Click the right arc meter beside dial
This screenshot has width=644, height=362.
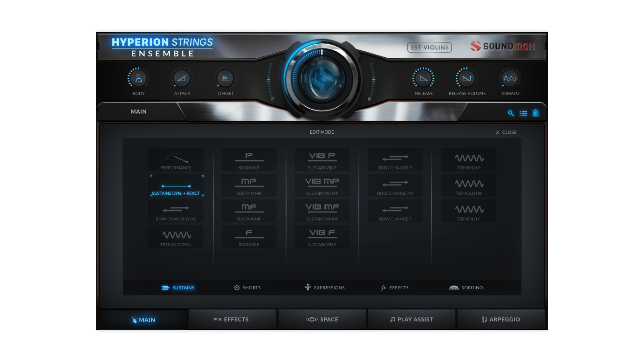pyautogui.click(x=373, y=79)
